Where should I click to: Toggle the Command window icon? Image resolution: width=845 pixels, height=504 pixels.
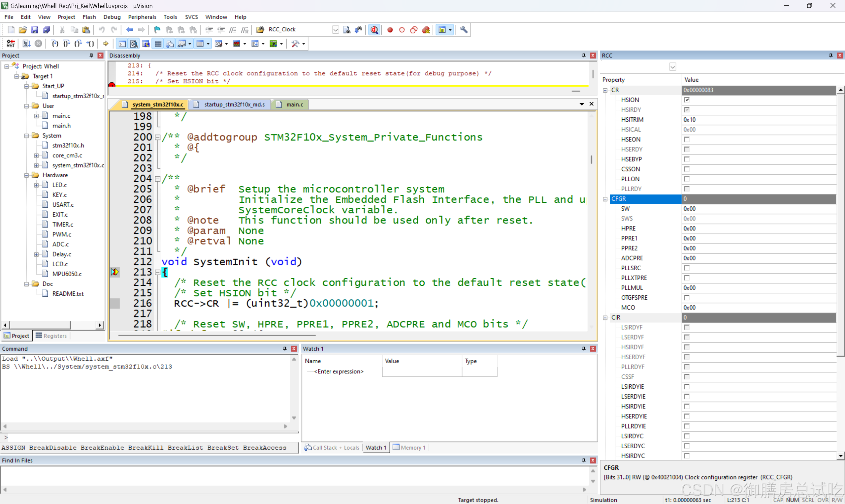coord(122,44)
